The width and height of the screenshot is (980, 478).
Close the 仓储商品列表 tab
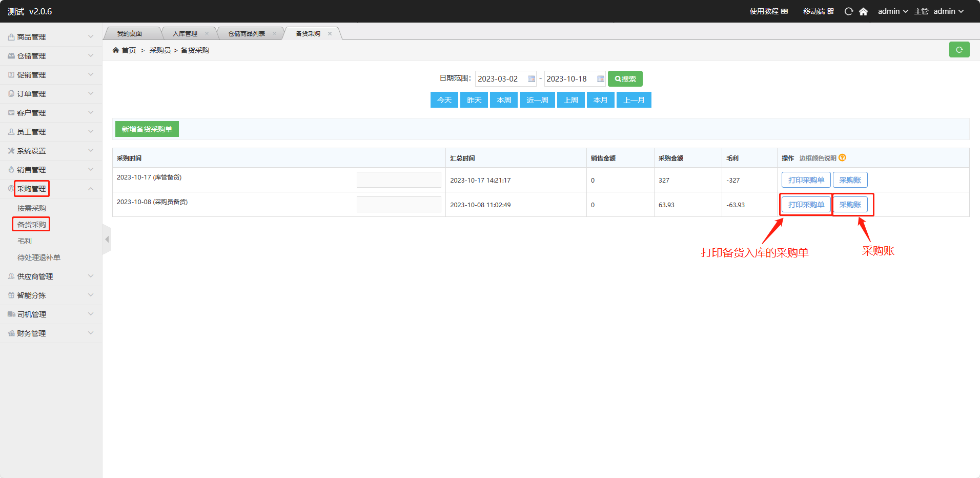pyautogui.click(x=274, y=34)
